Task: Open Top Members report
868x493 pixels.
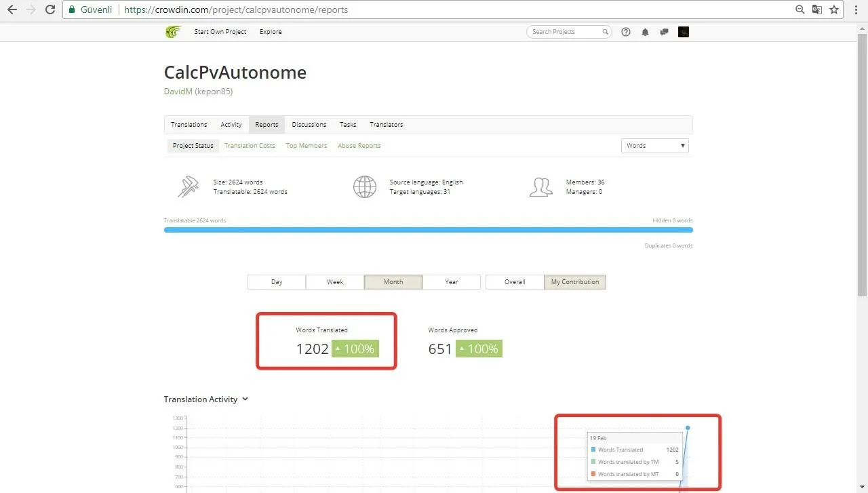Action: [x=307, y=146]
